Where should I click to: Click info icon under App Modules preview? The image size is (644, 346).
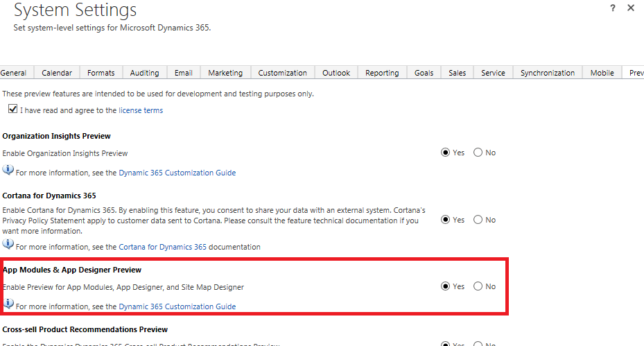[8, 304]
